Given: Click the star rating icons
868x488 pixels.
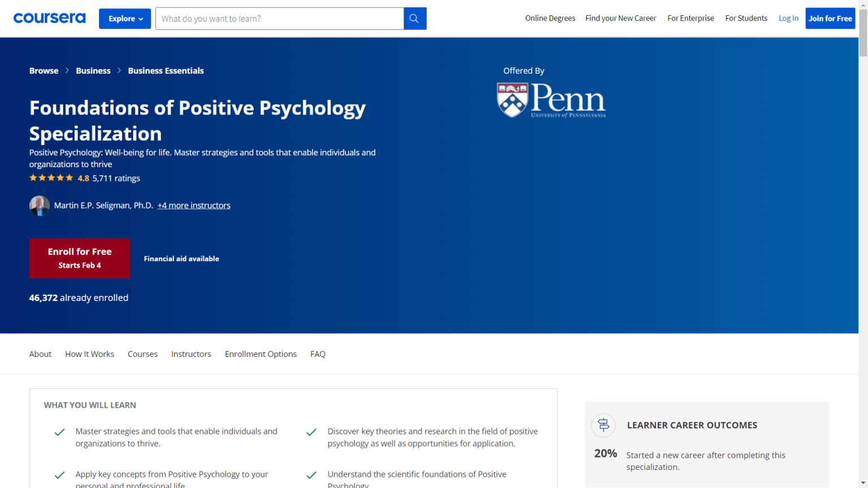Looking at the screenshot, I should [51, 178].
